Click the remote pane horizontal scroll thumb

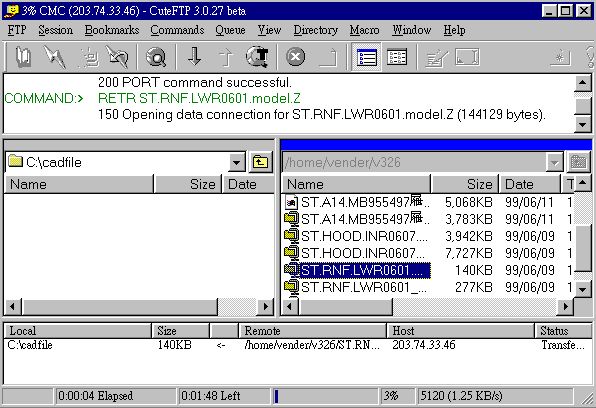(x=346, y=306)
